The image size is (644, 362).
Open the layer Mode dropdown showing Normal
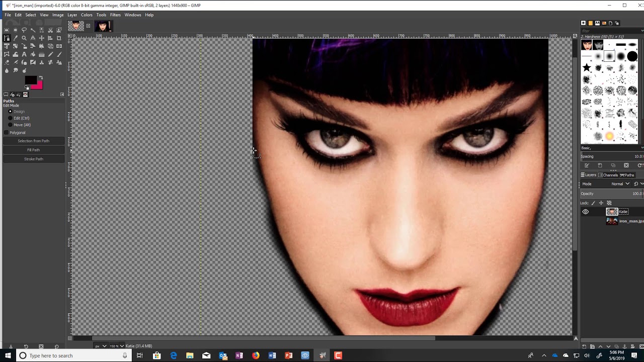606,184
